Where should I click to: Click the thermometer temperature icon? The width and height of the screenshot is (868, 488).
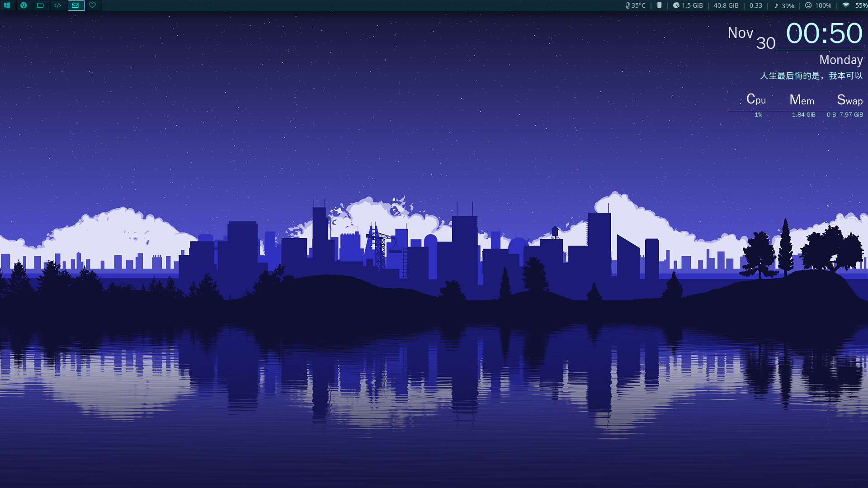pos(627,5)
